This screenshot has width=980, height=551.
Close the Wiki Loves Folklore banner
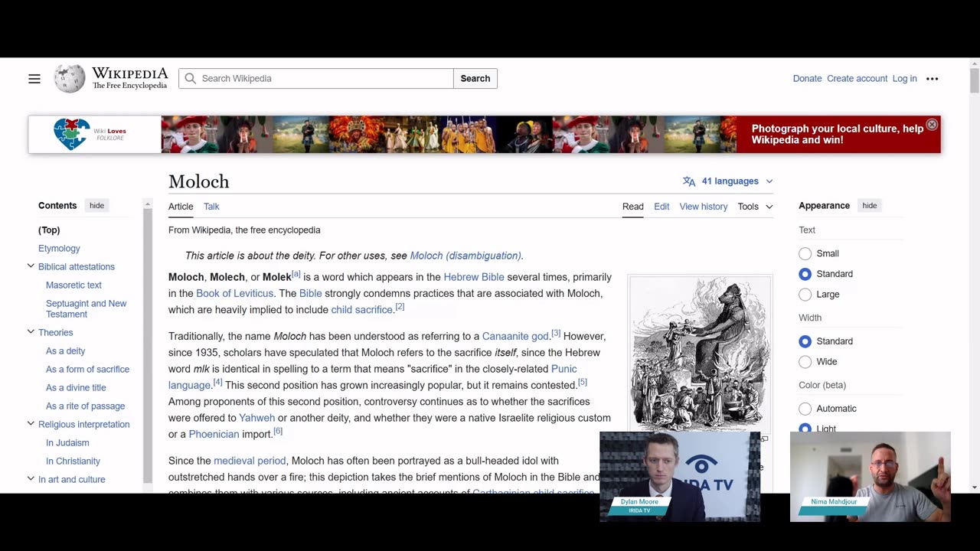tap(932, 125)
